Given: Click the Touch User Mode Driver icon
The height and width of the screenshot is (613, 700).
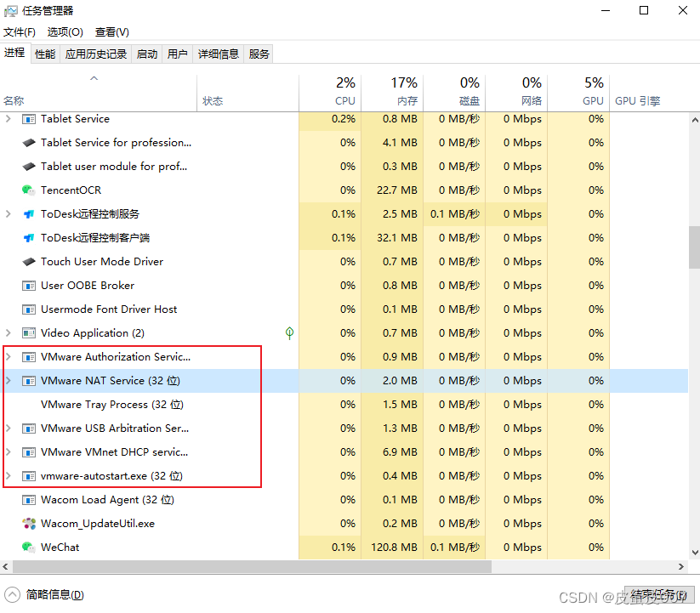Looking at the screenshot, I should pos(29,262).
